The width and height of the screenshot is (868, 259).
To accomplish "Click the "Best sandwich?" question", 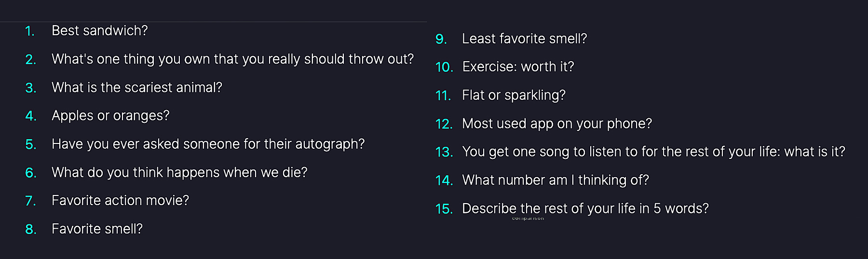I will coord(99,31).
